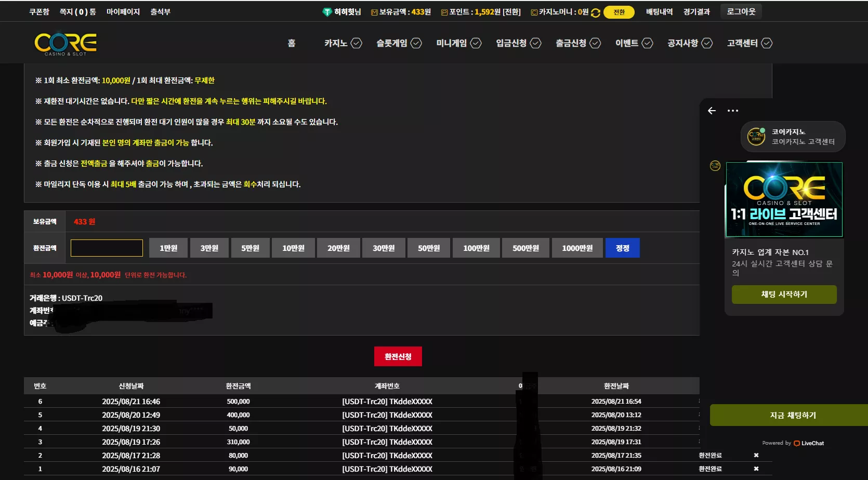The height and width of the screenshot is (480, 868).
Task: Expand the 공지사항 menu chevron
Action: [707, 43]
